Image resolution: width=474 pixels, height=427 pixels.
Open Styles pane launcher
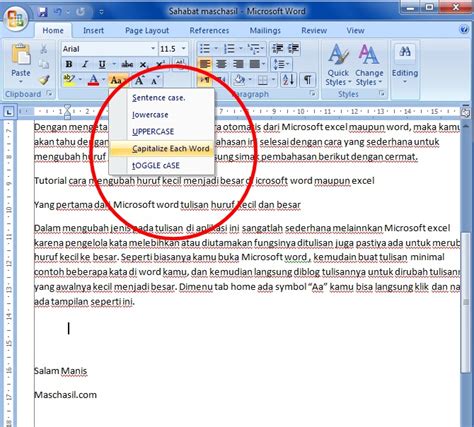point(381,94)
